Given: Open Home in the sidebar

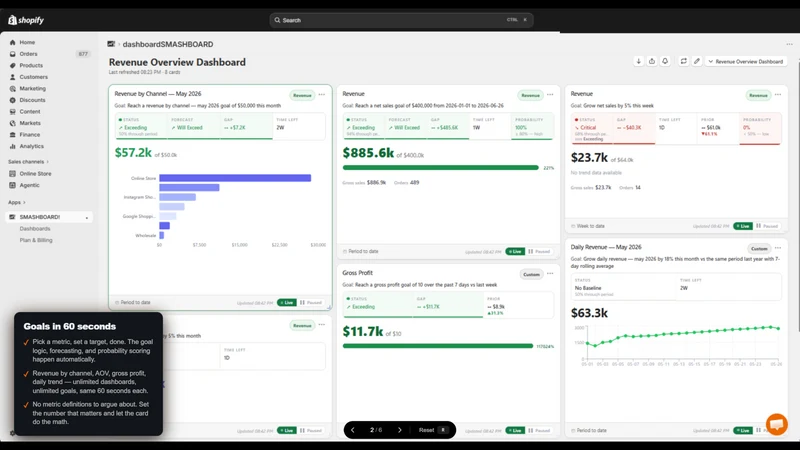Looking at the screenshot, I should (x=27, y=42).
